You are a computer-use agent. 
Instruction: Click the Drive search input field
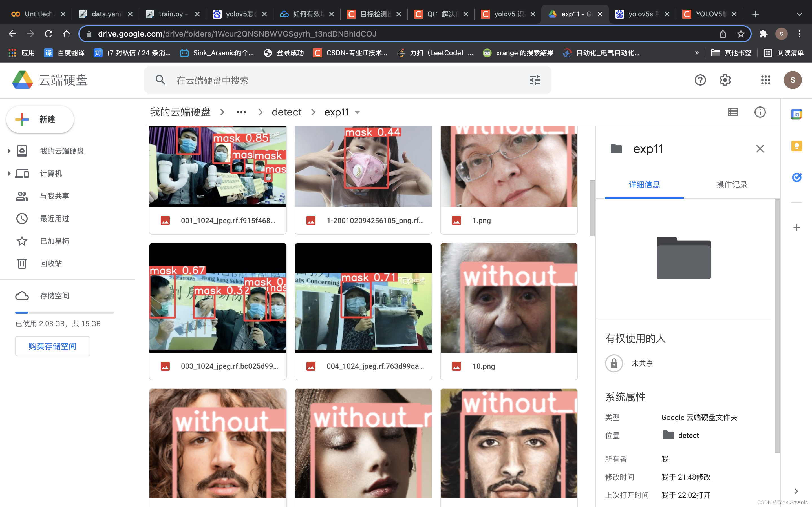349,80
